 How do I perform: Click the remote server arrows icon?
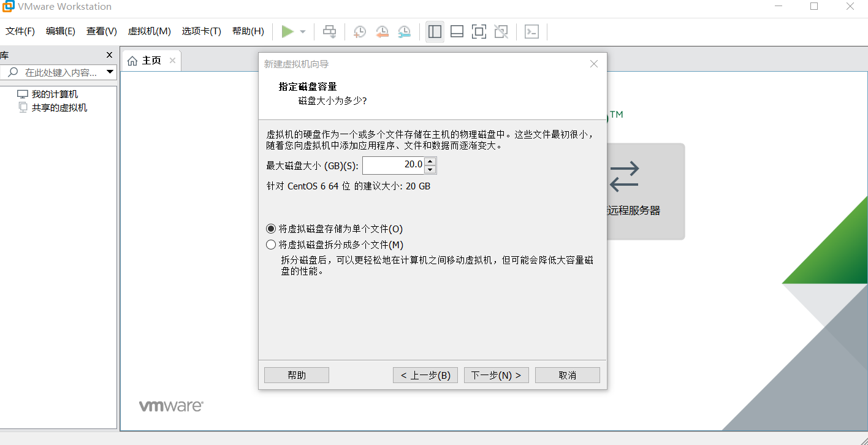click(x=625, y=176)
